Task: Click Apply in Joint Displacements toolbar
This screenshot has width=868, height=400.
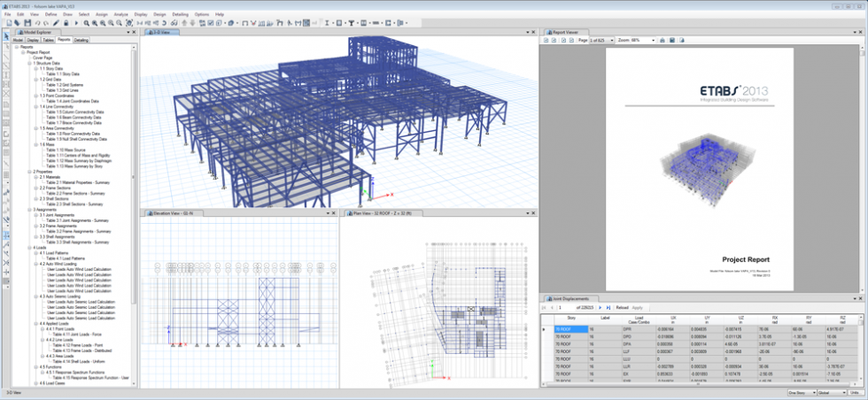Action: 637,307
